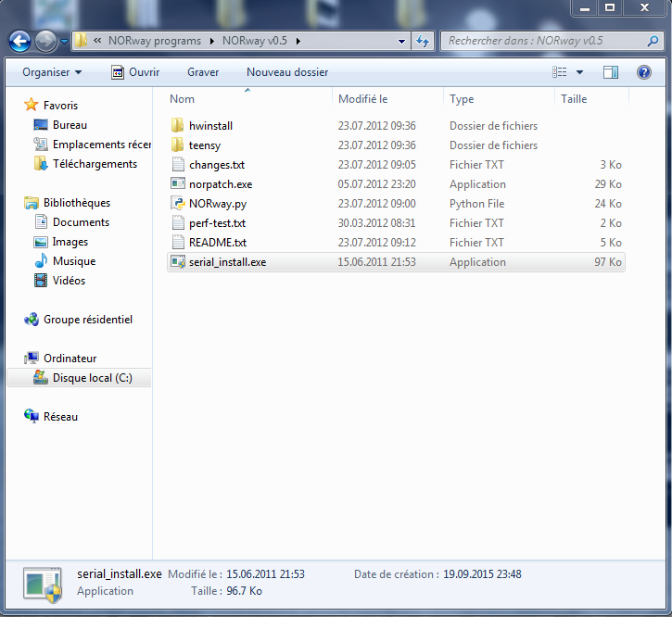Click Ouvrir in the toolbar
672x617 pixels.
point(135,72)
